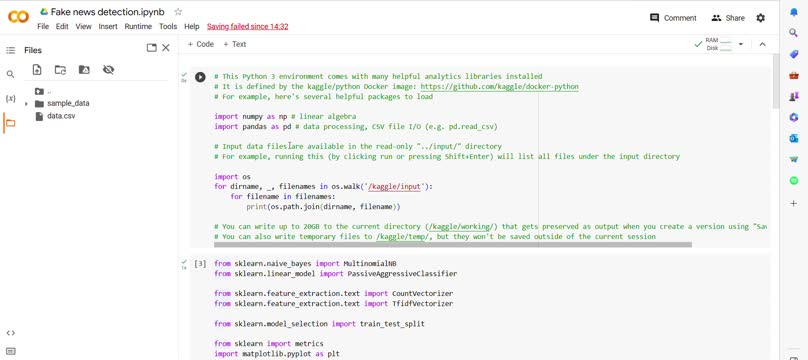Open the variables inspector {x} icon
This screenshot has width=808, height=360.
coord(10,98)
